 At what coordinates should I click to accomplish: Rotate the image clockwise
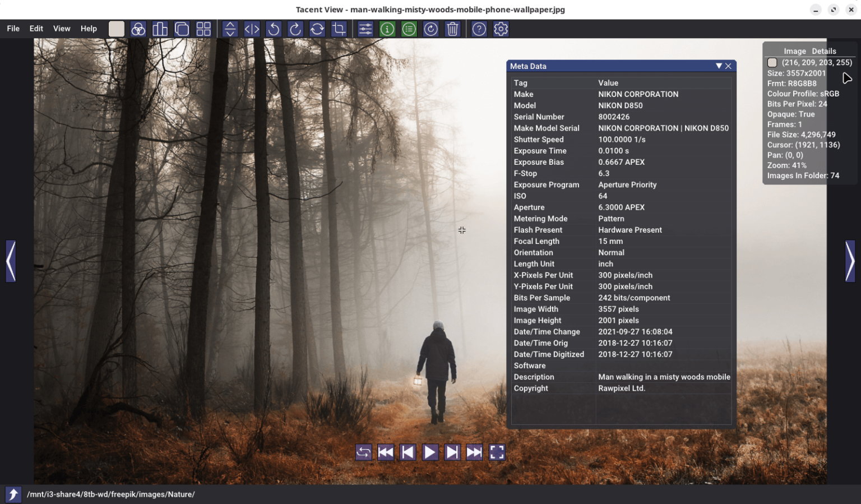point(295,29)
